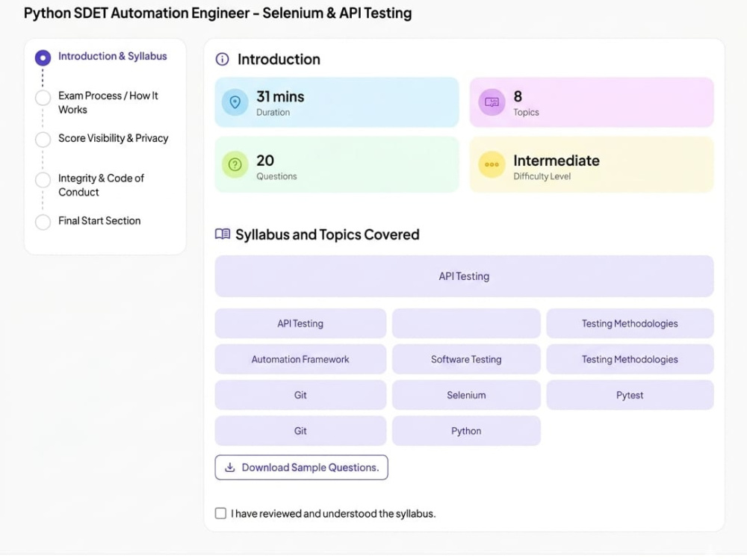The height and width of the screenshot is (560, 747).
Task: Click the Intermediate difficulty text
Action: pyautogui.click(x=557, y=161)
